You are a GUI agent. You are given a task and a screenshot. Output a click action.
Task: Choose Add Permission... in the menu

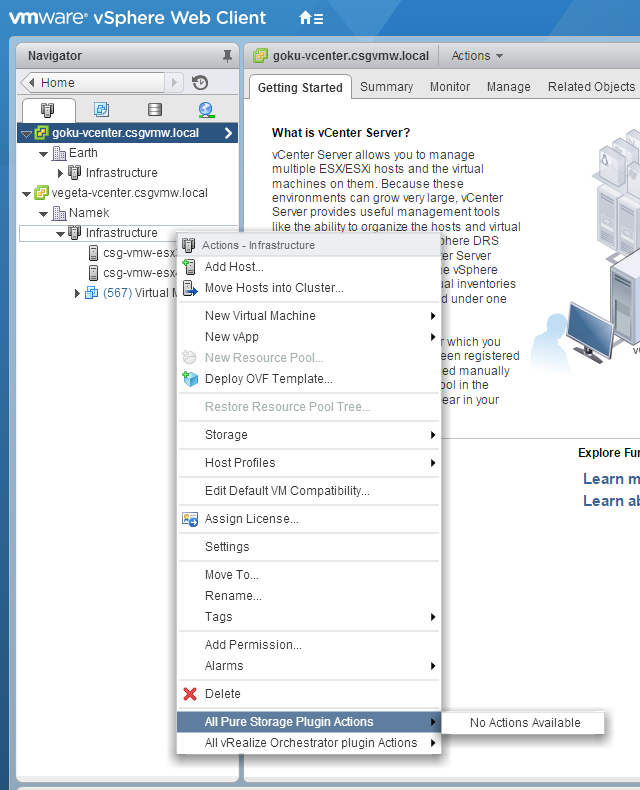[x=309, y=645]
